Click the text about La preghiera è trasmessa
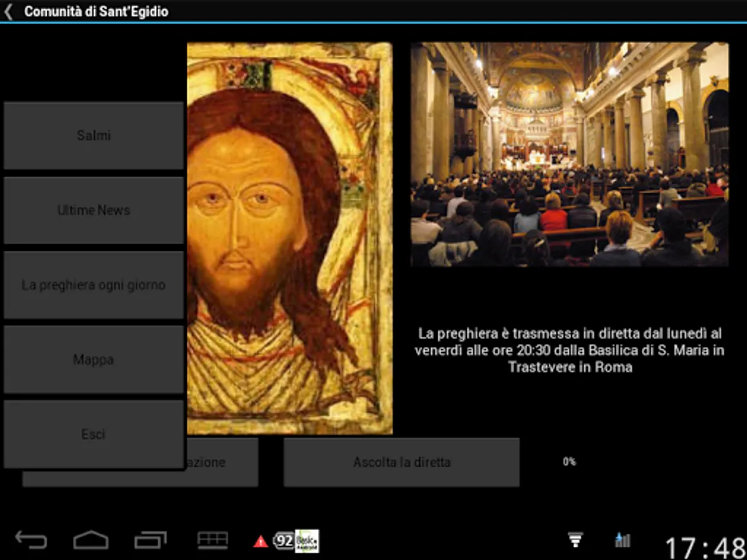Screen dimensions: 747x560 [570, 350]
